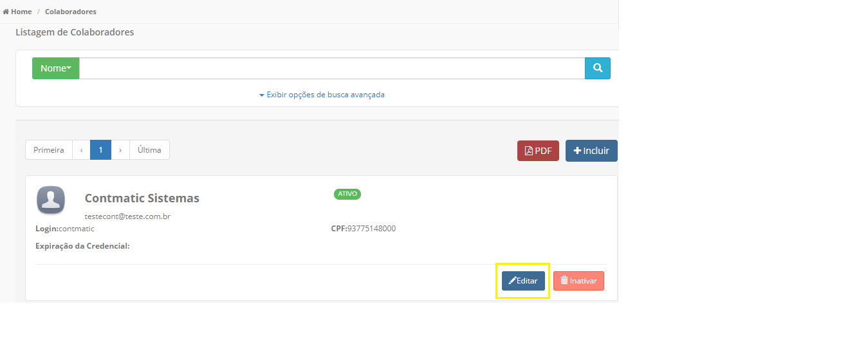Select page 1 in pagination
868x364 pixels.
(100, 150)
